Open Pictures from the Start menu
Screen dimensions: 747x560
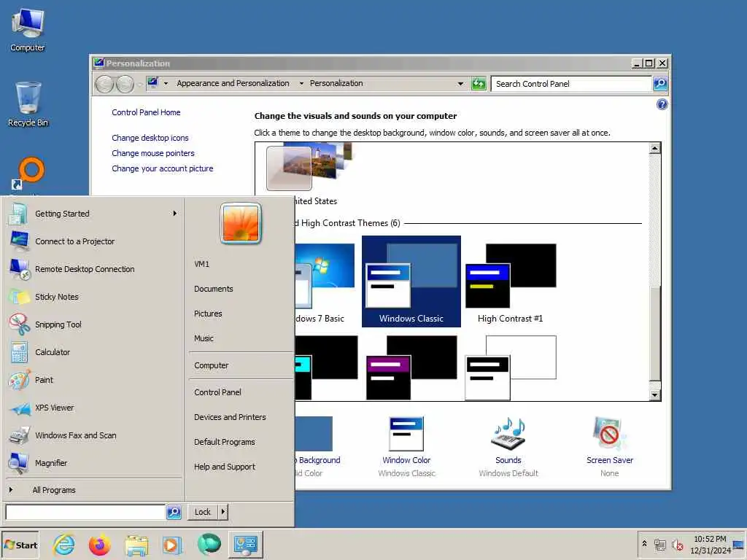click(x=208, y=314)
